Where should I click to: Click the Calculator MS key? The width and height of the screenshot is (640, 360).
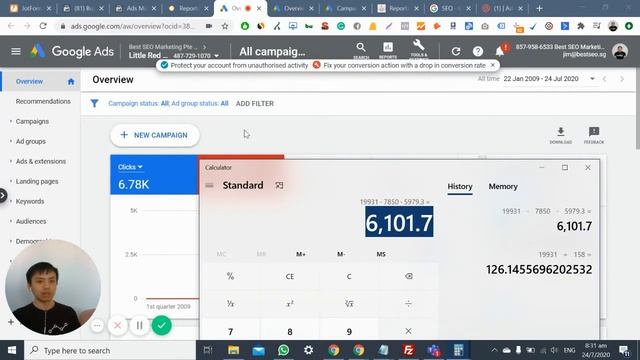pos(381,254)
